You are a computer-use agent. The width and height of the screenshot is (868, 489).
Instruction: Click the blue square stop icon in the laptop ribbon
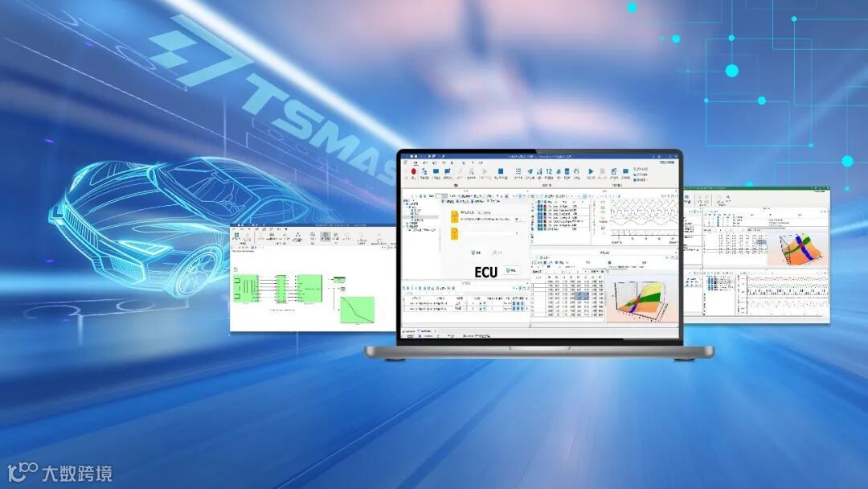(501, 171)
